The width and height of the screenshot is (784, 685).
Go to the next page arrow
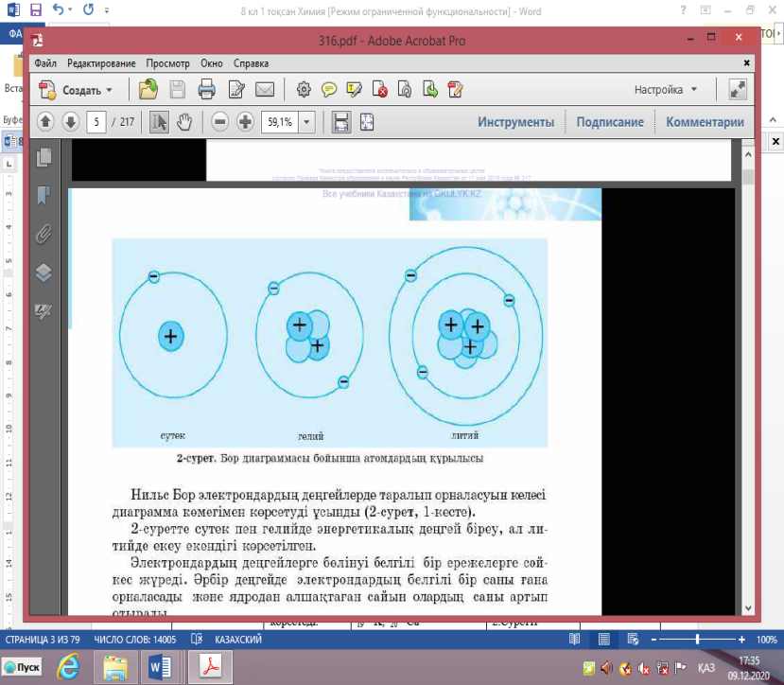tap(70, 122)
